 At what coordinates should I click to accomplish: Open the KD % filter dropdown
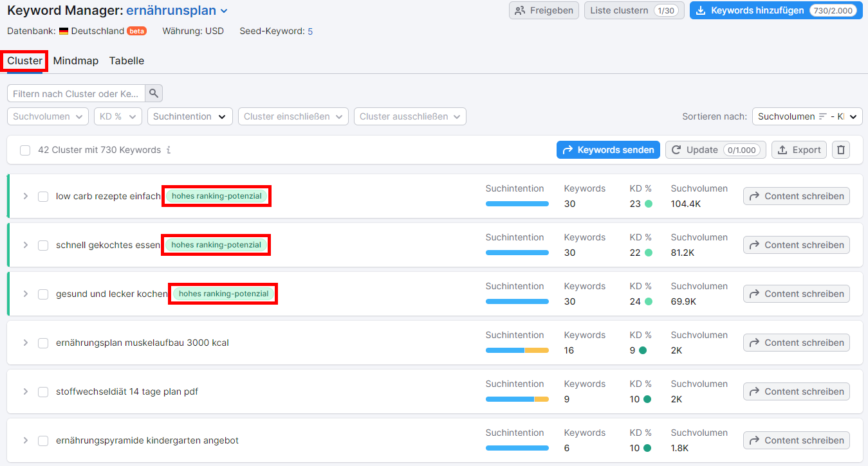(x=118, y=116)
